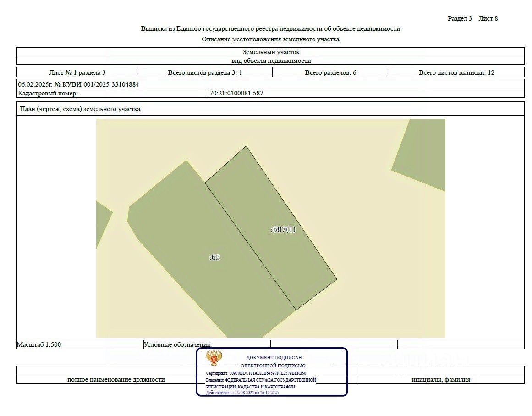Click request number КУВИ-001/2025-33104884 line
This screenshot has height=416, width=532.
(78, 84)
